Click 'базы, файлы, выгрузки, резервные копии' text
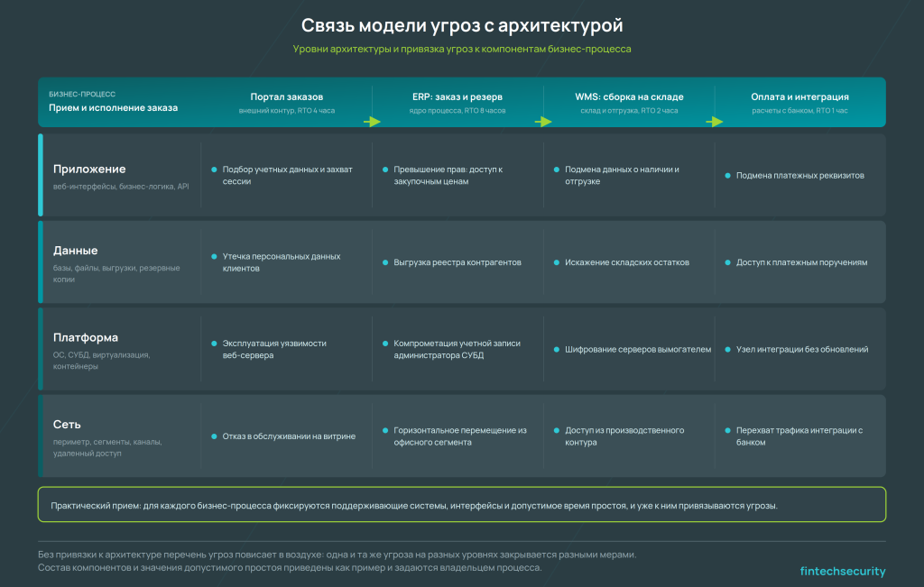Viewport: 924px width, 587px height. (x=116, y=274)
